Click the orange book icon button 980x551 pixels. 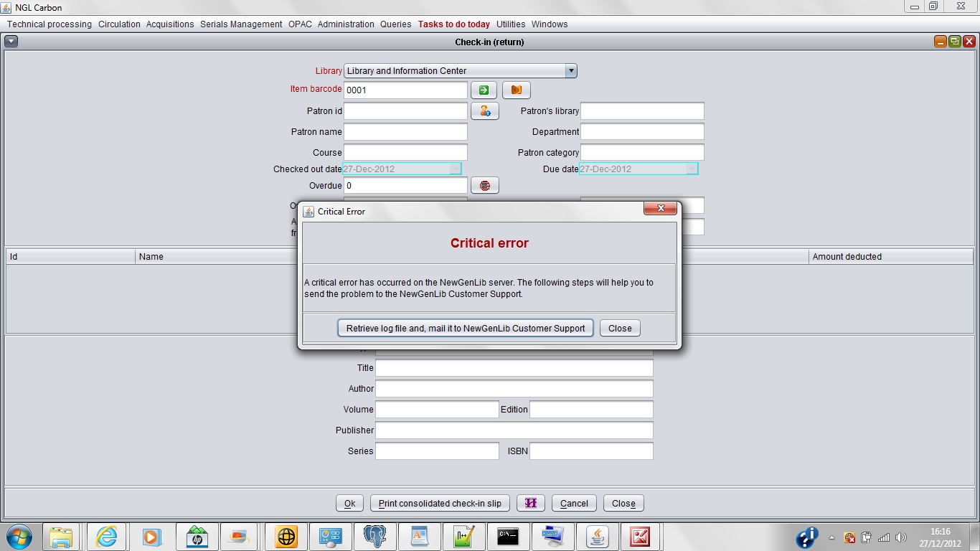[516, 90]
